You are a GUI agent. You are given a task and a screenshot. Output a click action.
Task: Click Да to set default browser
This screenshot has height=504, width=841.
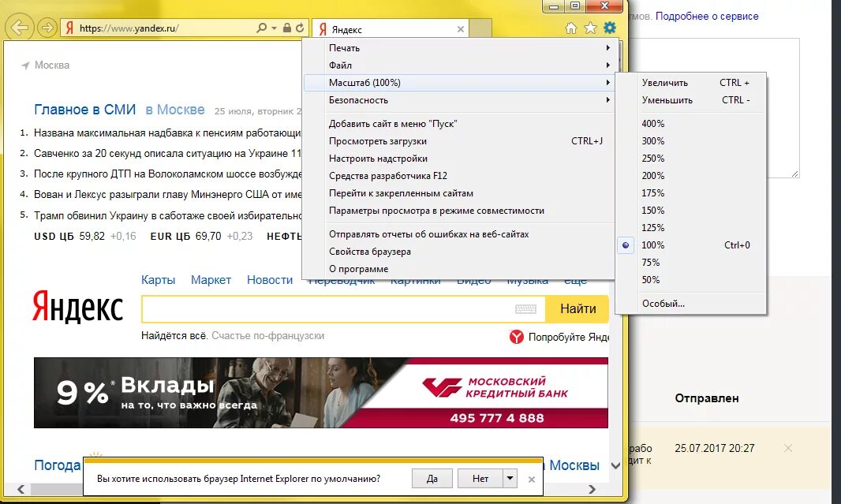432,478
